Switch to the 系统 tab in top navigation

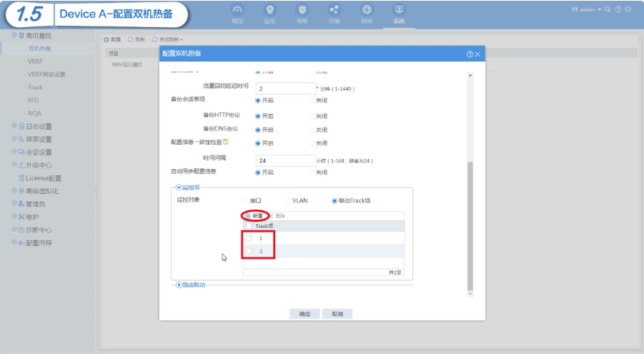point(399,14)
